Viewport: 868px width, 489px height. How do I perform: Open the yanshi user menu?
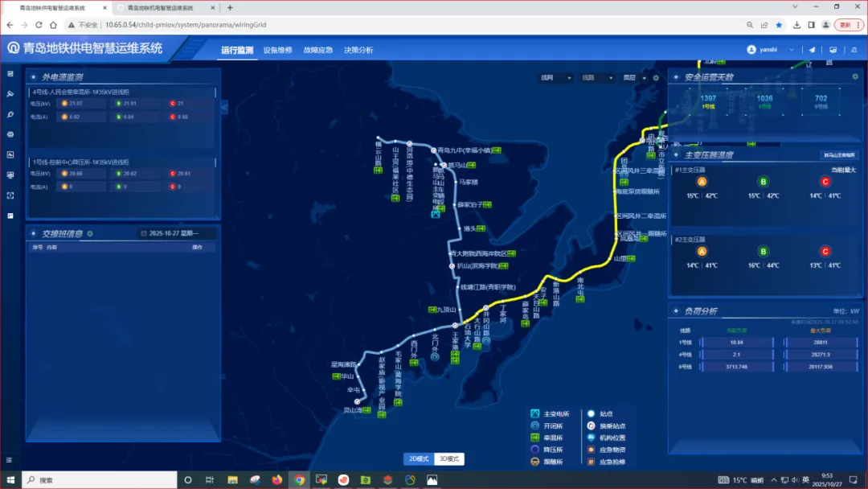click(x=771, y=50)
